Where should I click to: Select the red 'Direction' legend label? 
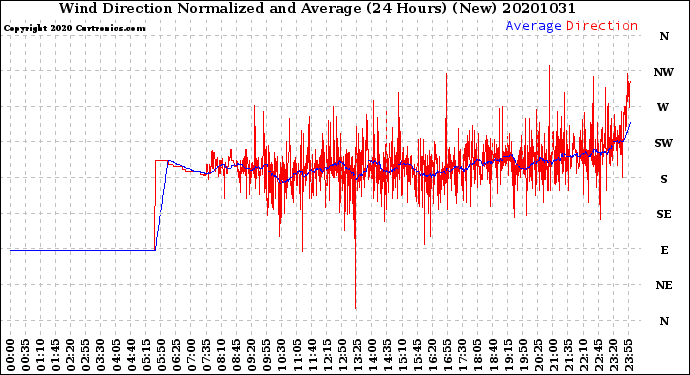(x=602, y=26)
